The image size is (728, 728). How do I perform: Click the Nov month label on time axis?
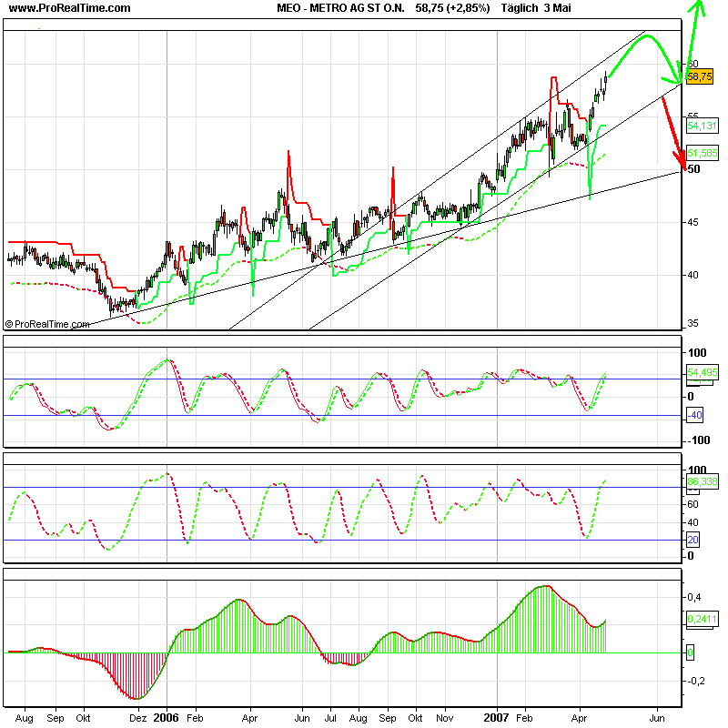tap(445, 717)
